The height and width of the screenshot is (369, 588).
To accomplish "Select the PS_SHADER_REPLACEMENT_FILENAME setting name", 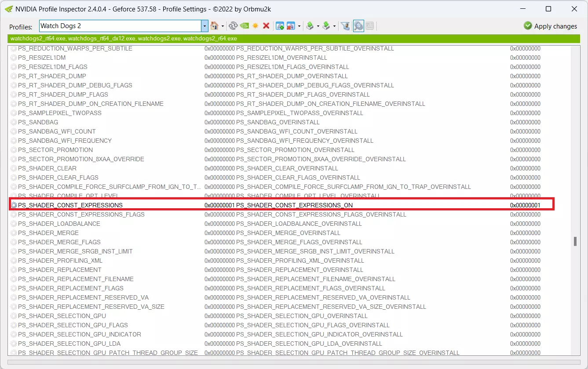I will click(76, 279).
